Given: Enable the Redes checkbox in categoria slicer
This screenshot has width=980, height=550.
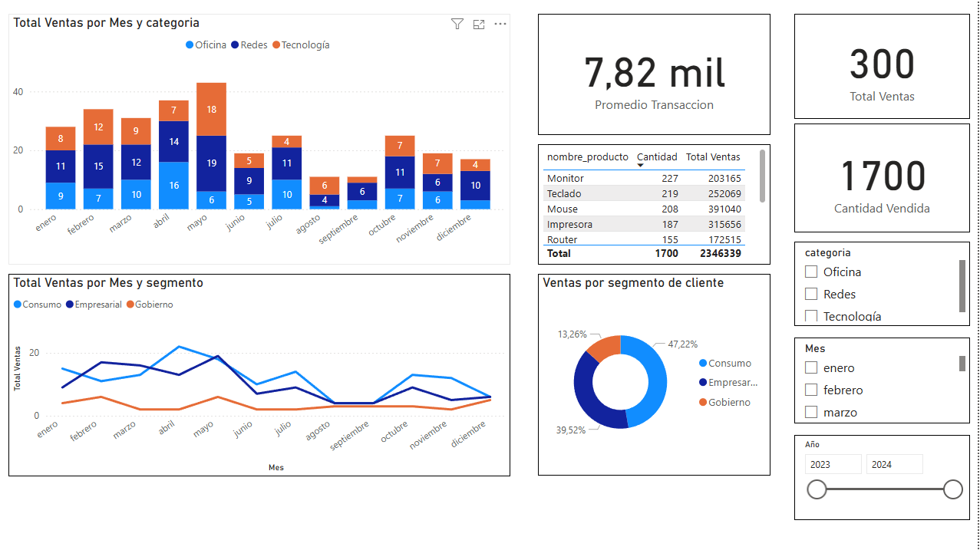Looking at the screenshot, I should coord(811,294).
